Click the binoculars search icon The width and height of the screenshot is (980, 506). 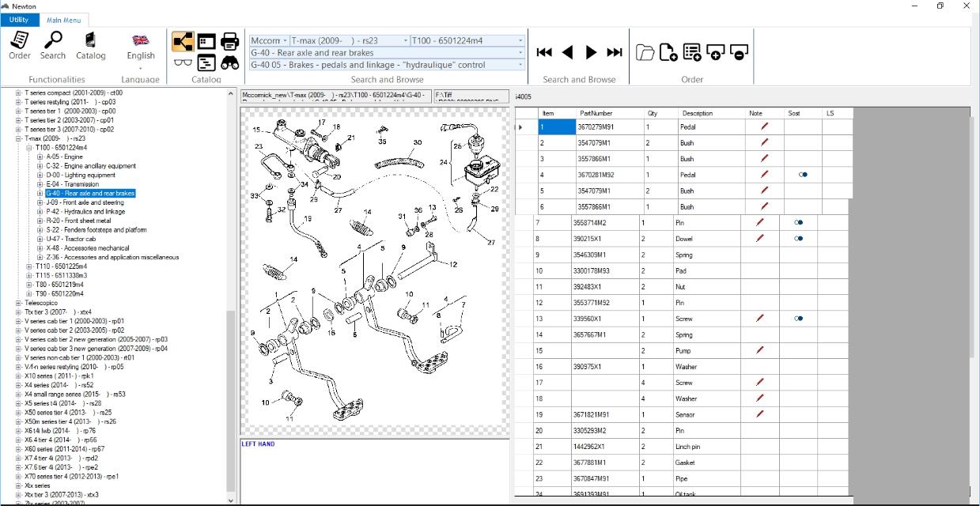(230, 63)
